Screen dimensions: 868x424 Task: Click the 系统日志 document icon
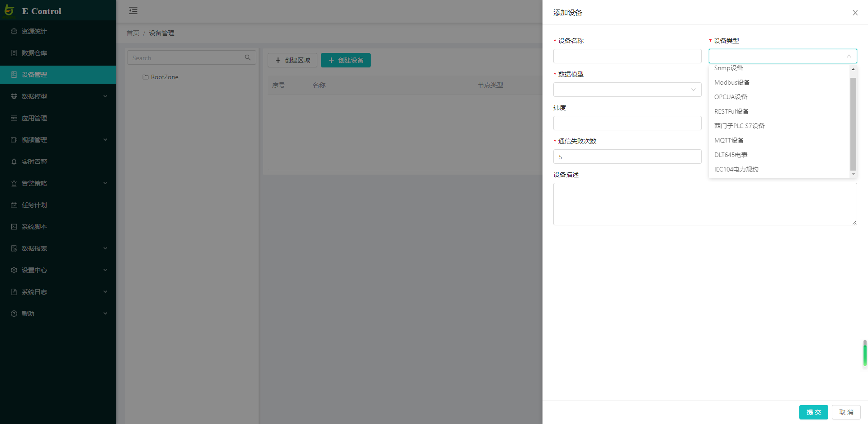(x=14, y=292)
